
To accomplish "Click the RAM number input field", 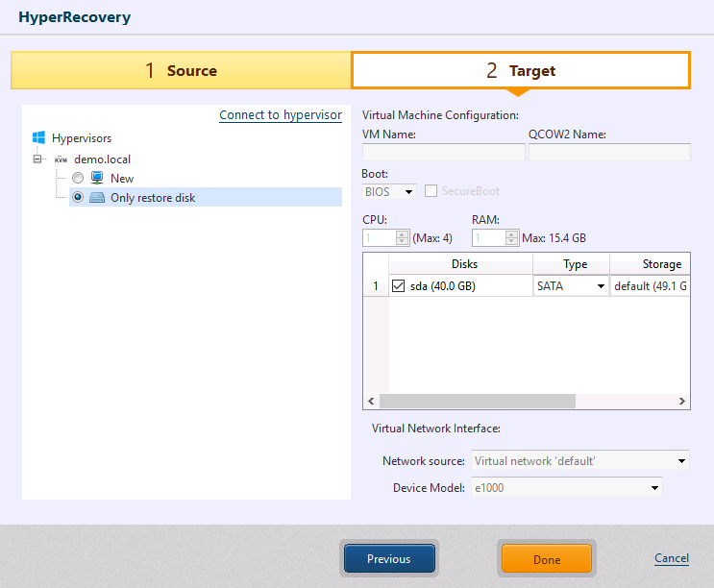I will click(488, 238).
